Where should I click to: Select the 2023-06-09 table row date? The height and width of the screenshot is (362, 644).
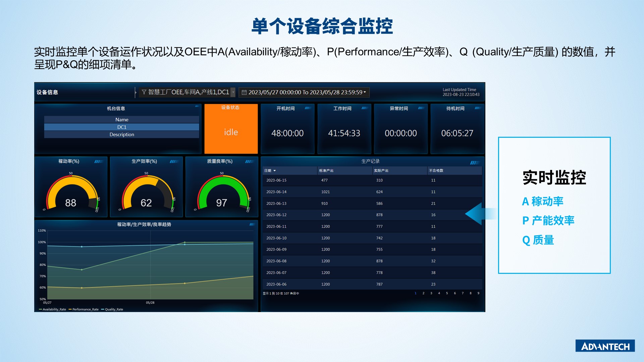pyautogui.click(x=276, y=249)
